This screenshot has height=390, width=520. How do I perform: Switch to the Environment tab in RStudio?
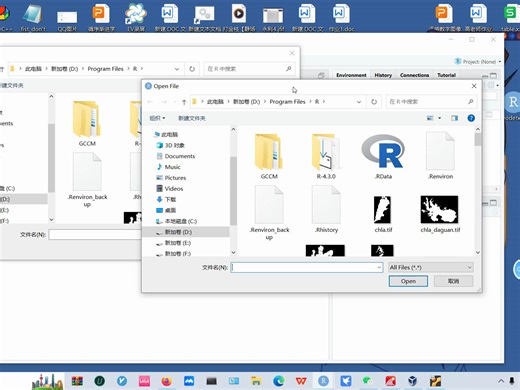coord(351,75)
